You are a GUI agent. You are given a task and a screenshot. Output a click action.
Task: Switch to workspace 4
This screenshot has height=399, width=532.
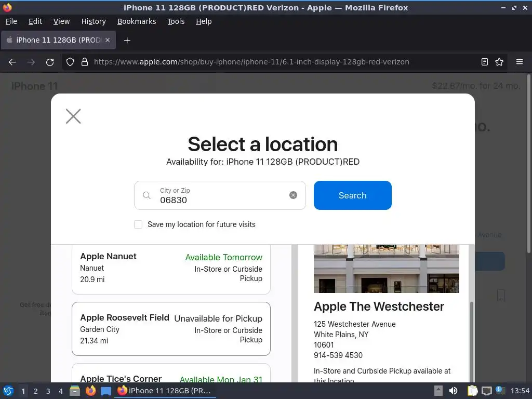[x=61, y=391]
